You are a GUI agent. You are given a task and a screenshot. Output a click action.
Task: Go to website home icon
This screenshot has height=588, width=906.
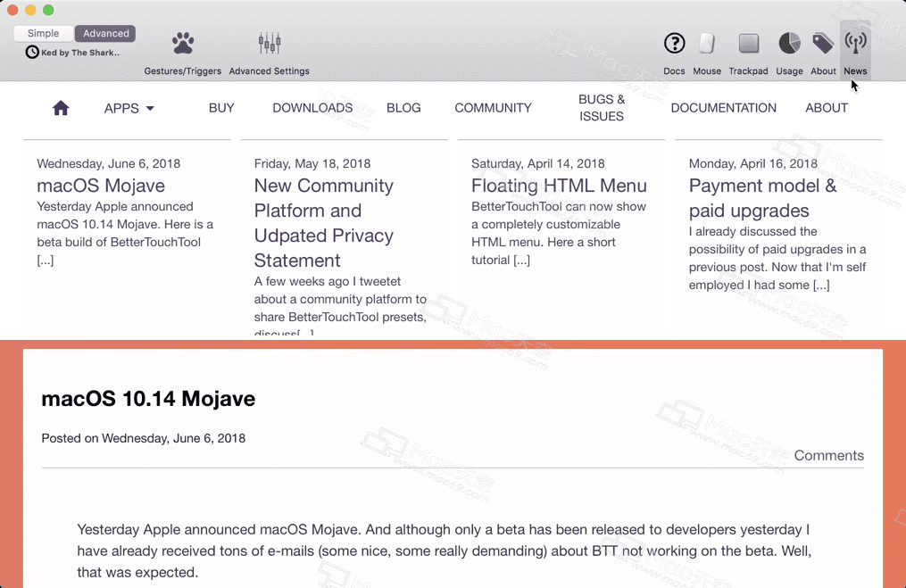(61, 108)
